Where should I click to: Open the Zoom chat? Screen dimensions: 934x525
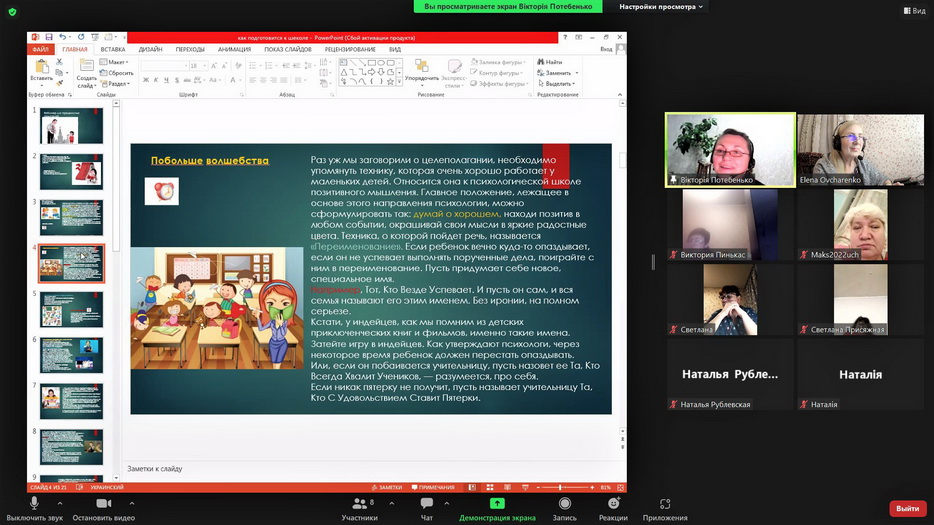[427, 504]
